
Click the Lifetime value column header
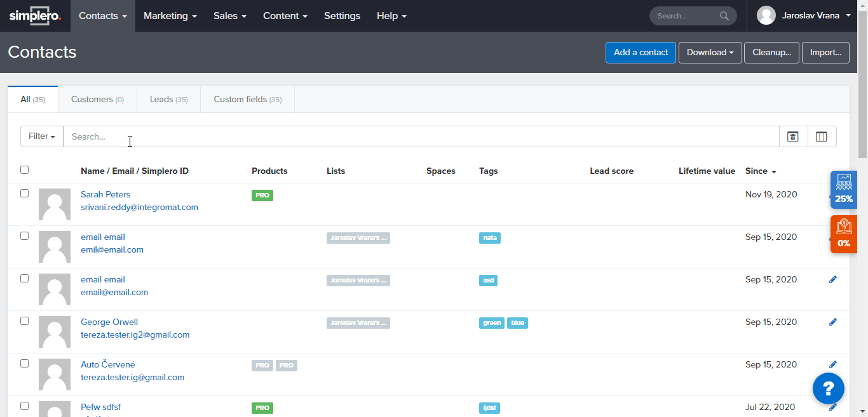(x=707, y=171)
